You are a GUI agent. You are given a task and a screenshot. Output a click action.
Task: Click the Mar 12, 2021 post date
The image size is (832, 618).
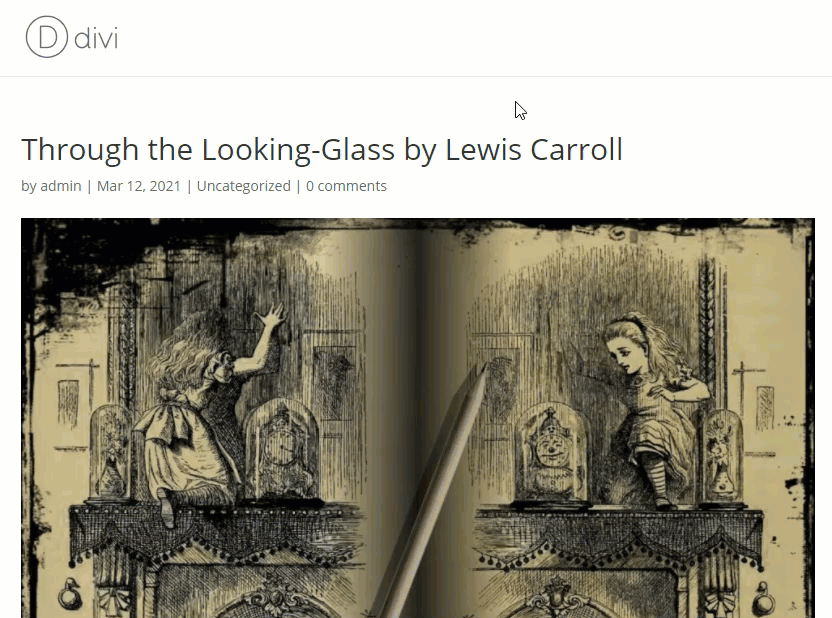(x=139, y=186)
